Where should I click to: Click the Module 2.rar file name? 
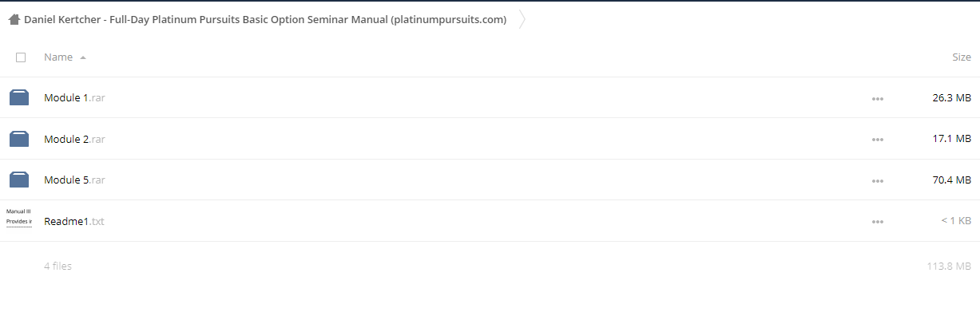(x=75, y=139)
